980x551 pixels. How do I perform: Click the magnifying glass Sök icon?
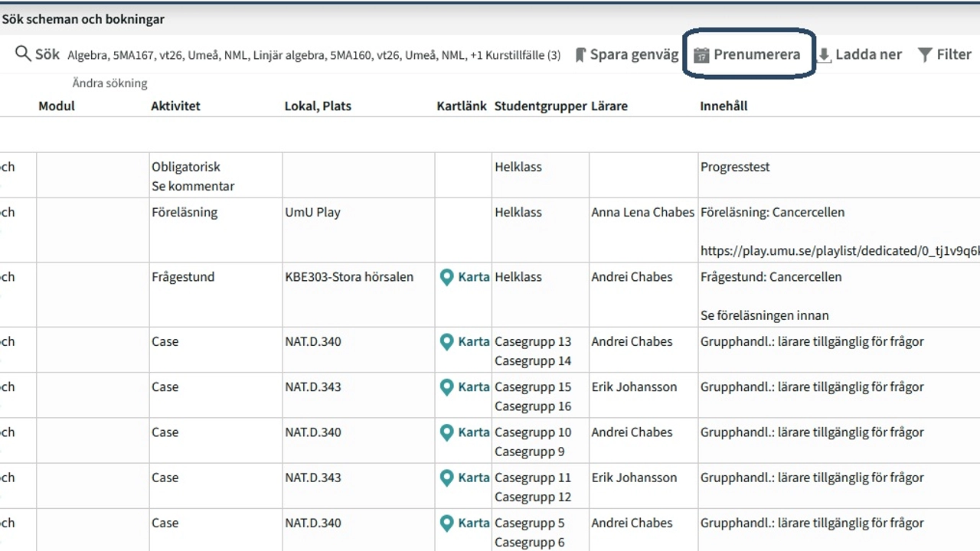coord(23,54)
